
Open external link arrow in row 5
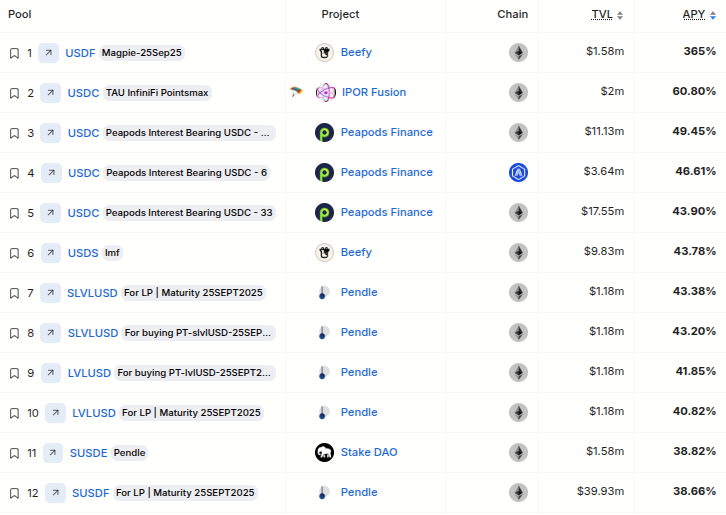pos(50,213)
